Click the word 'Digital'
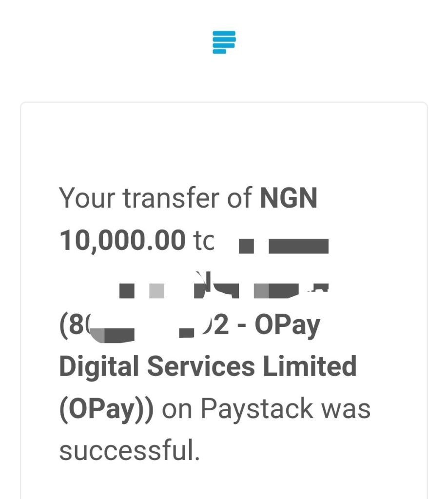Viewport: 448px width, 499px height. coord(99,366)
